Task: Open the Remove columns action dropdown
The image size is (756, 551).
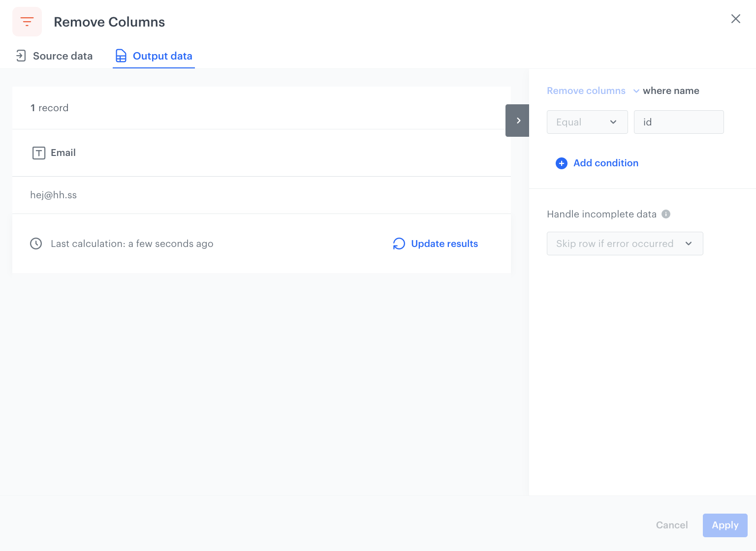Action: [593, 91]
